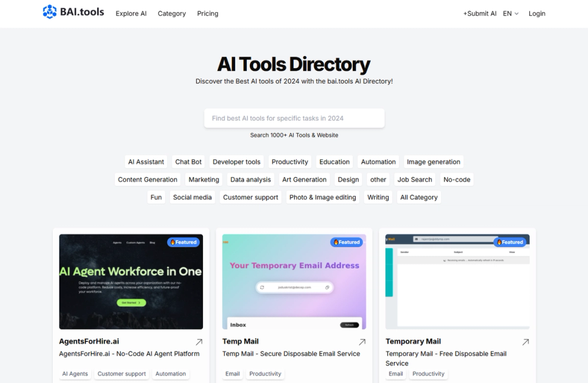Select the Data analysis category tag
This screenshot has width=588, height=383.
[250, 179]
